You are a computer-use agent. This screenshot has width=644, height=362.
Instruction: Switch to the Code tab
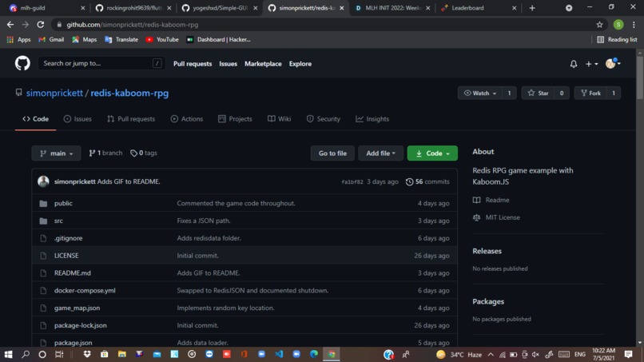click(36, 119)
